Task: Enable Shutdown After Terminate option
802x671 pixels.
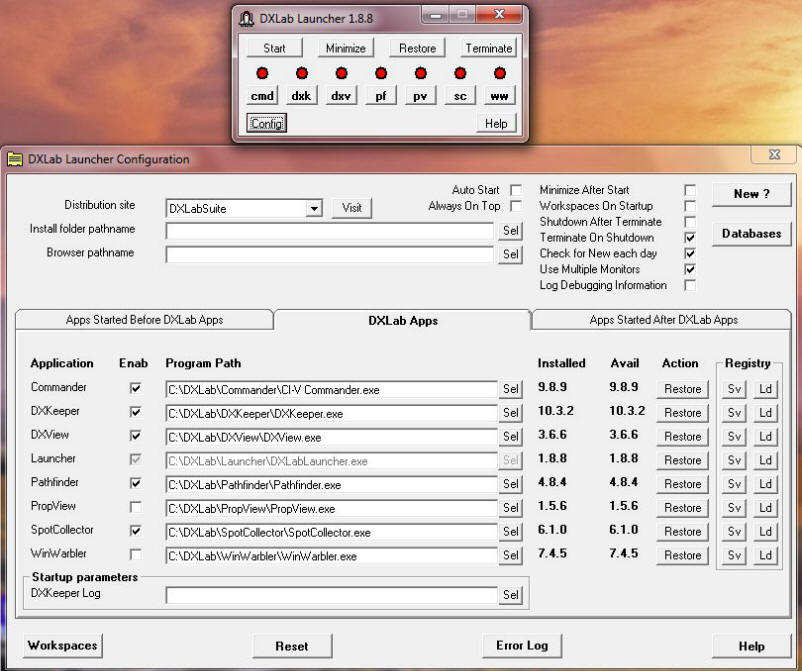Action: click(x=690, y=222)
